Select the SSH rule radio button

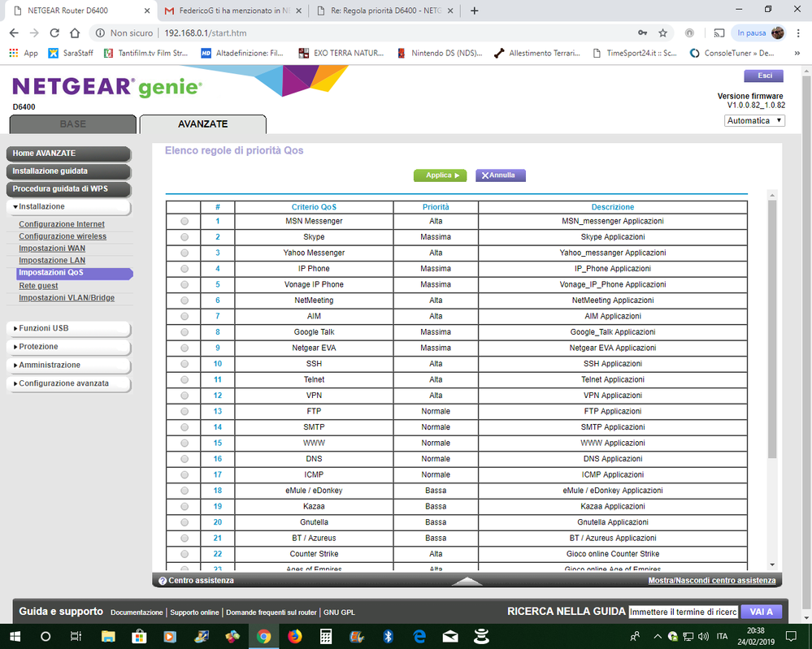[x=185, y=364]
